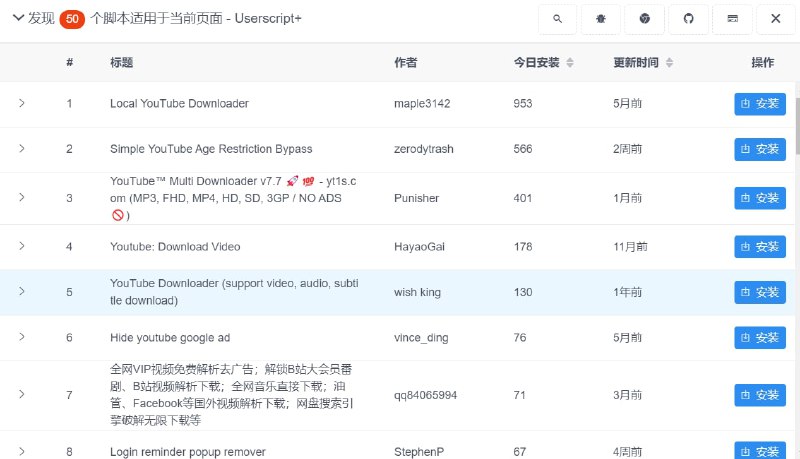Viewport: 800px width, 459px height.
Task: Click the 作者 column header
Action: pyautogui.click(x=406, y=63)
